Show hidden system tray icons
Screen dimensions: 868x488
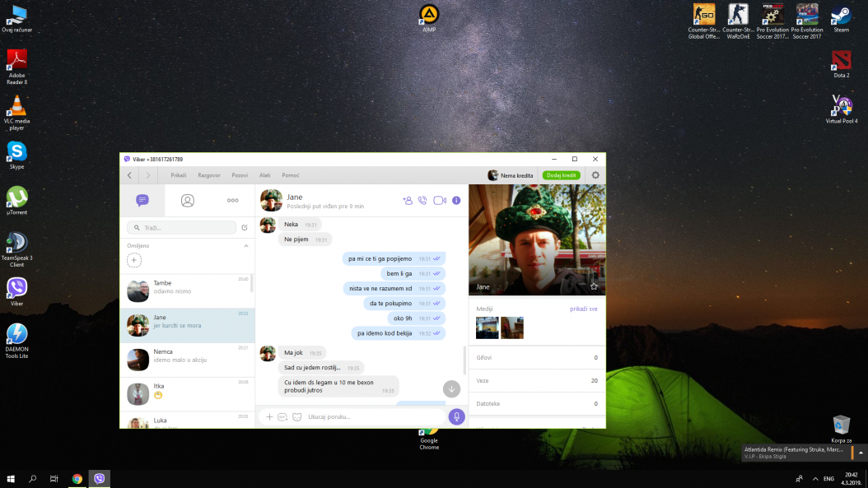[x=814, y=479]
